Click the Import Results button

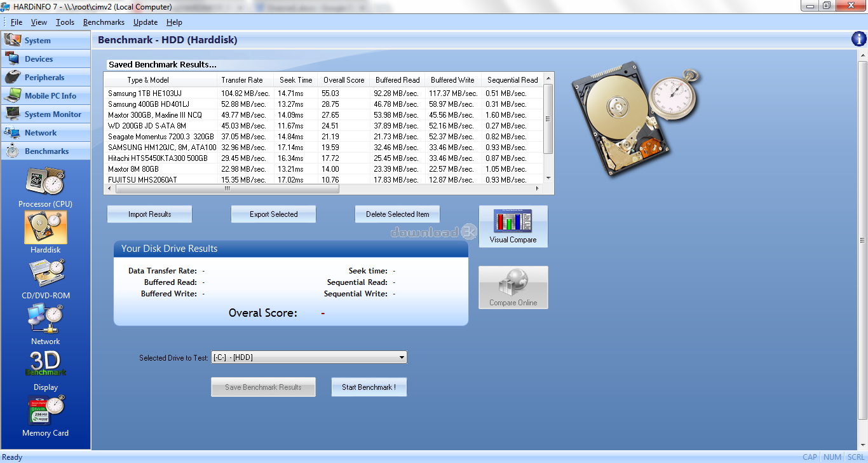click(x=149, y=214)
